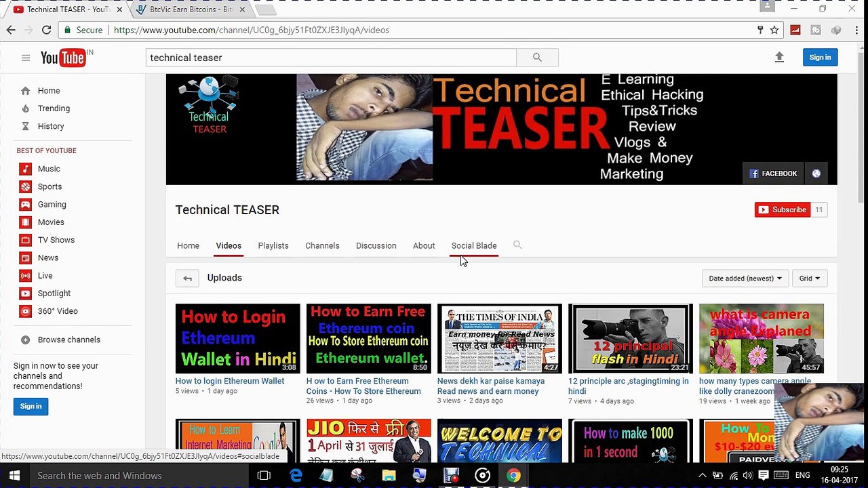The height and width of the screenshot is (488, 868).
Task: Open 360° Video in the sidebar
Action: point(58,311)
